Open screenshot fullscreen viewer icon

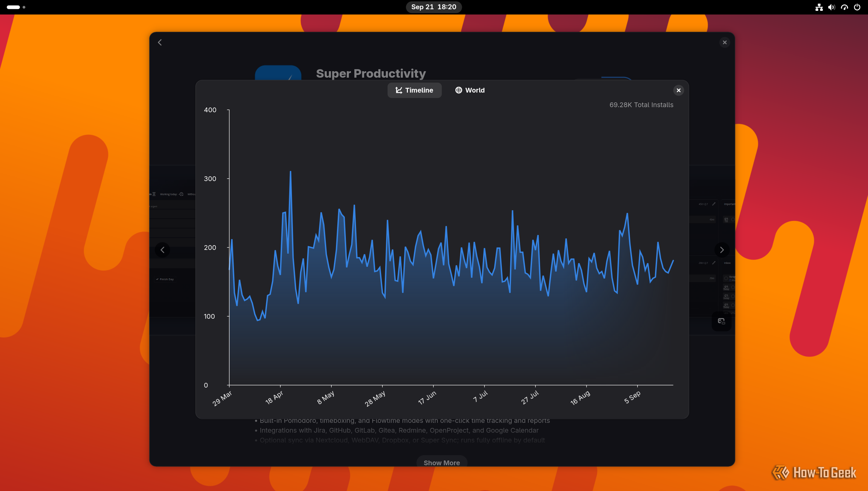(721, 321)
